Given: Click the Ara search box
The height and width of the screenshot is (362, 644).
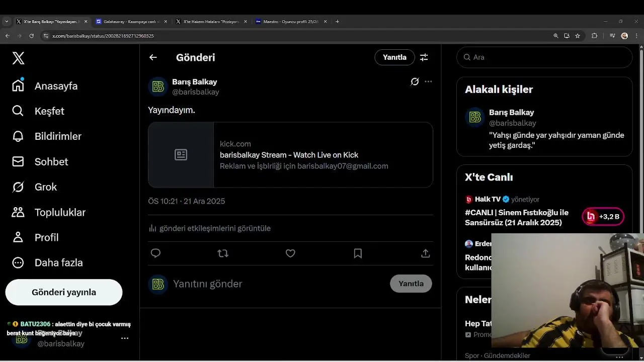Looking at the screenshot, I should point(544,57).
